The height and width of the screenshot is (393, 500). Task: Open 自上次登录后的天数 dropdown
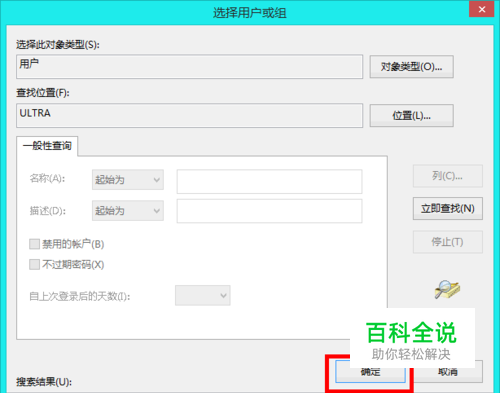203,295
